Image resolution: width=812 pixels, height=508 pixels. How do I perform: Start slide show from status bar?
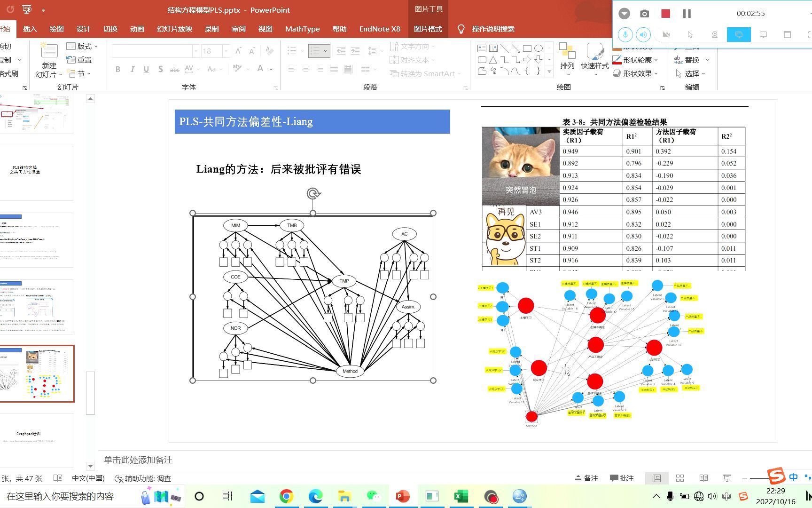point(727,478)
